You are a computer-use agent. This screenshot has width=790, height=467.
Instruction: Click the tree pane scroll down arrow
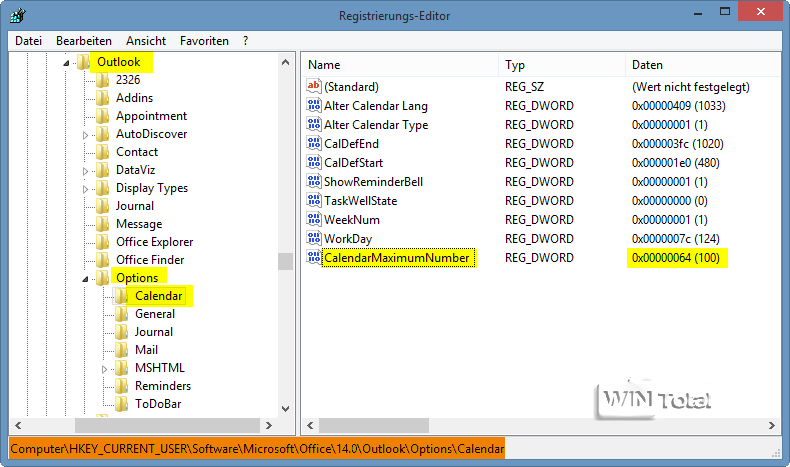pos(286,409)
